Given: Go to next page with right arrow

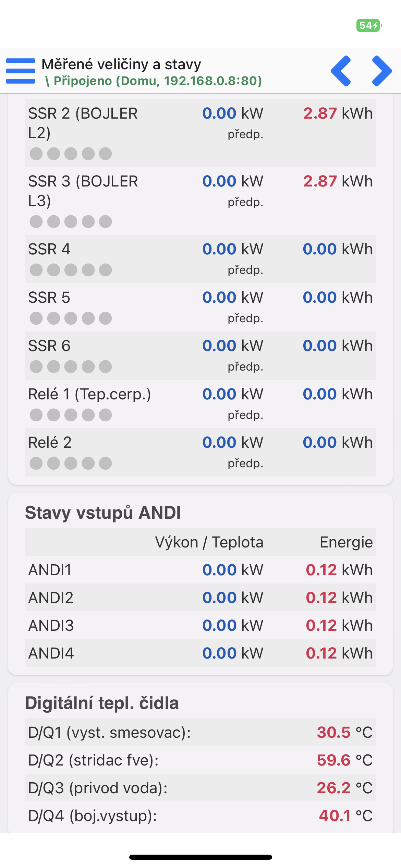Looking at the screenshot, I should pyautogui.click(x=382, y=71).
